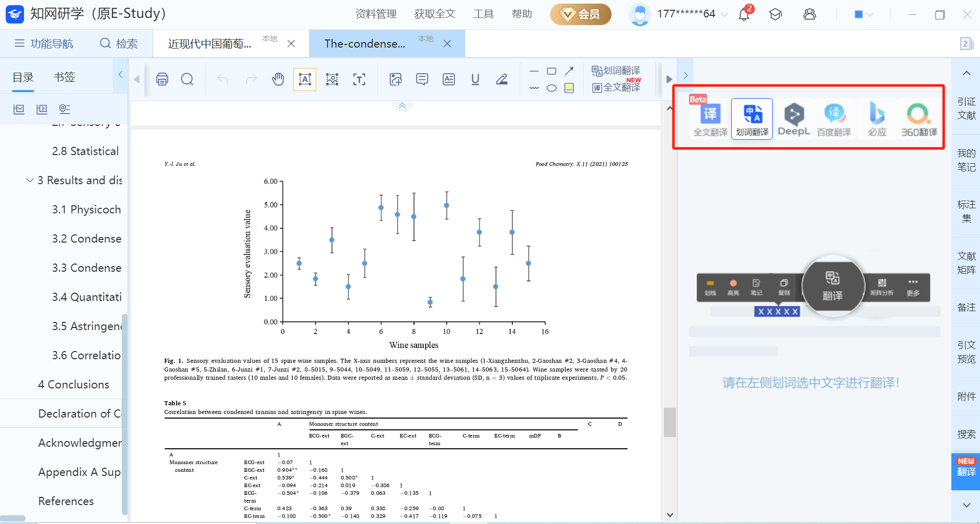The height and width of the screenshot is (524, 980).
Task: Toggle the 翻译 side panel tab
Action: tap(966, 467)
